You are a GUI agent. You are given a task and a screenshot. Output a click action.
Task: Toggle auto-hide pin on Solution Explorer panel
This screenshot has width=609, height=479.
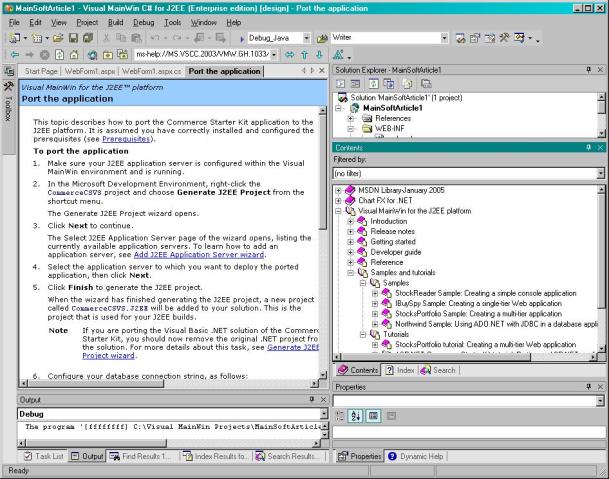tap(589, 70)
